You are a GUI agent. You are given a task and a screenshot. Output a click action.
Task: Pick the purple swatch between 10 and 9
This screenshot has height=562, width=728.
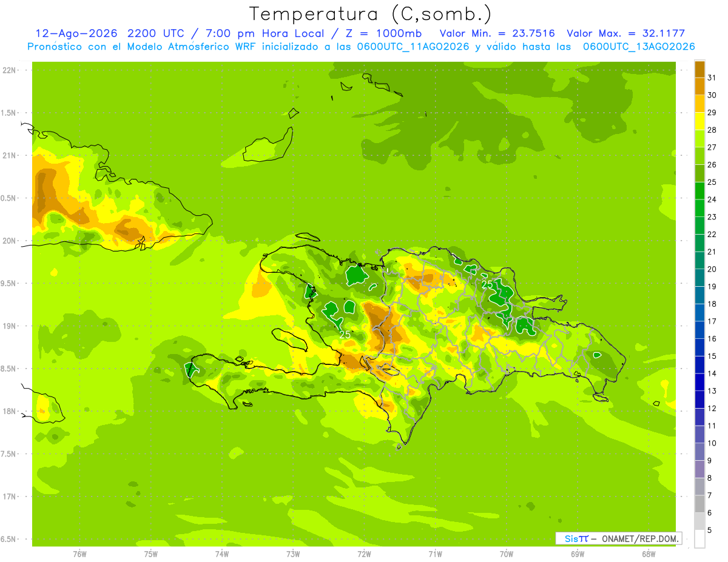coord(699,452)
